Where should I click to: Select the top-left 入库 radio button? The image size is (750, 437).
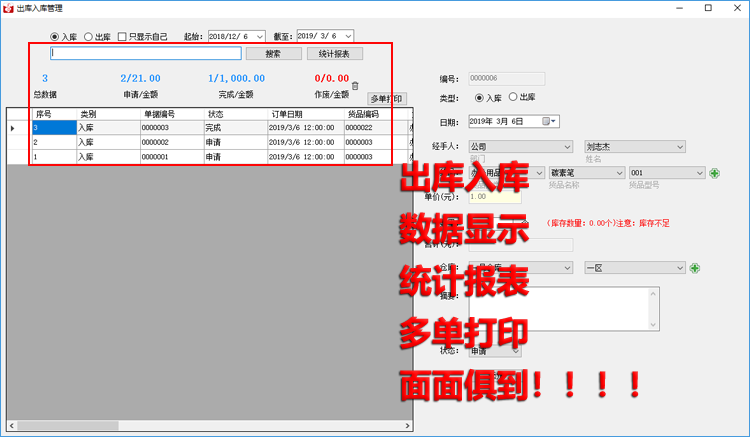55,36
